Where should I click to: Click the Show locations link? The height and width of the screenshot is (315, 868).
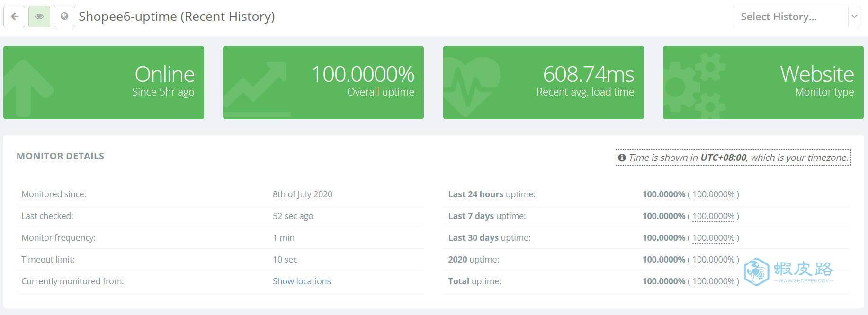[302, 281]
